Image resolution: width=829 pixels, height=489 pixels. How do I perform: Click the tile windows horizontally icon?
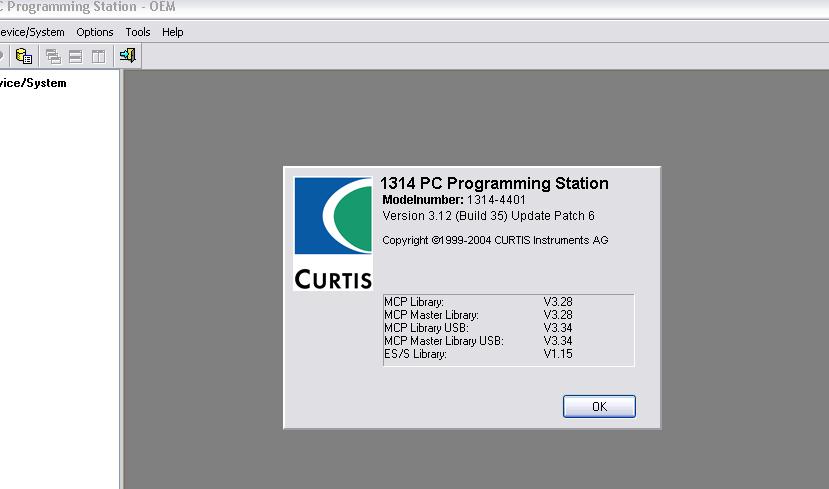tap(75, 56)
